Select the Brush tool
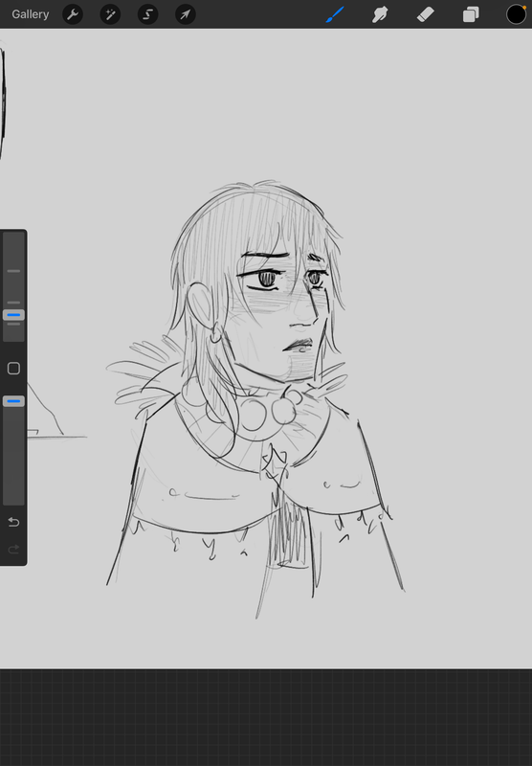 click(x=335, y=14)
